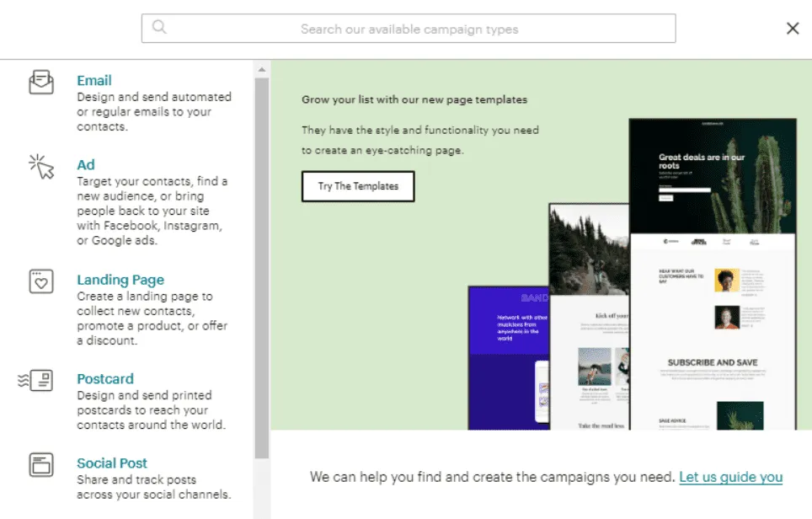Click the scrollbar up arrow
This screenshot has width=812, height=519.
(x=261, y=69)
